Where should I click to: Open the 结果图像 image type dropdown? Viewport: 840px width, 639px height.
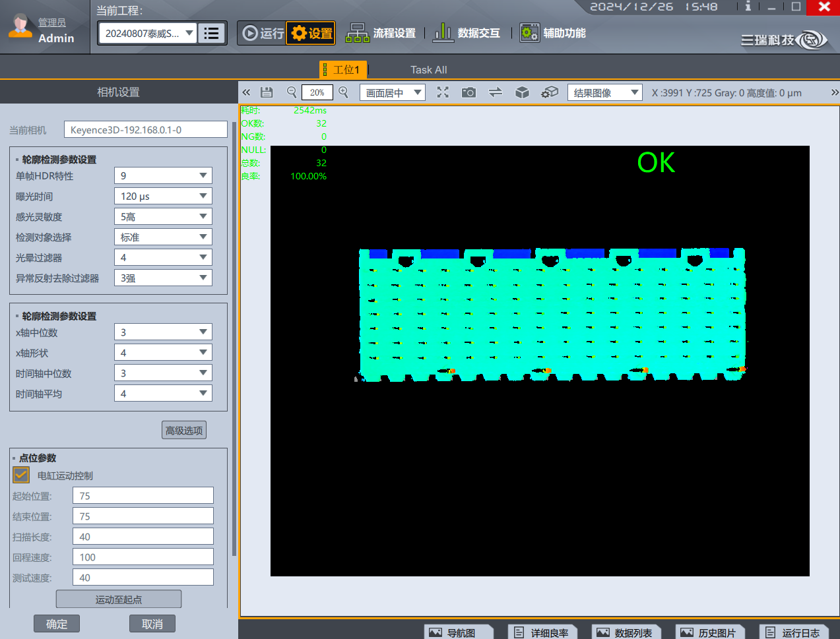pos(604,93)
